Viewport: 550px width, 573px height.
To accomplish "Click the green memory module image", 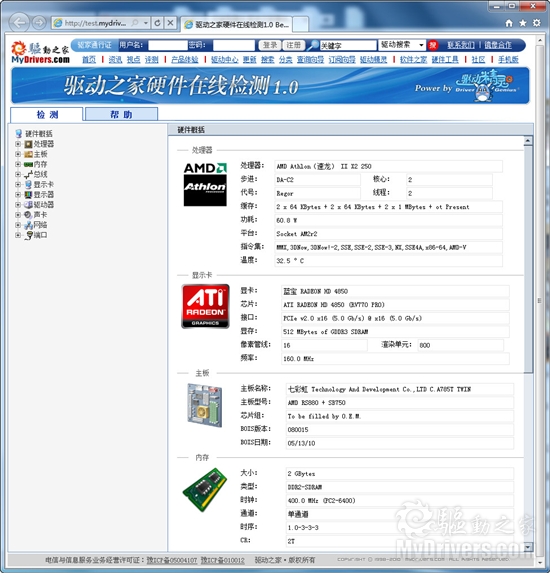I will click(x=205, y=490).
